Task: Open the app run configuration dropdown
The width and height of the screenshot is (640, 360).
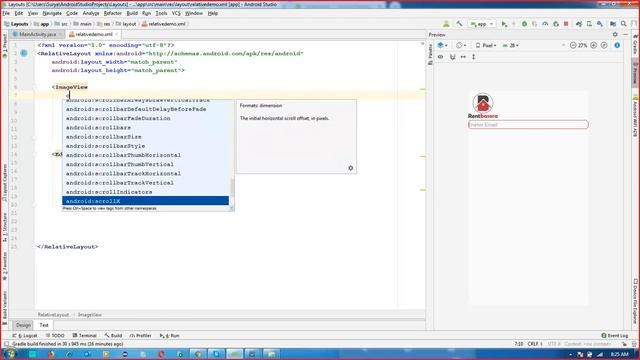Action: [x=482, y=24]
